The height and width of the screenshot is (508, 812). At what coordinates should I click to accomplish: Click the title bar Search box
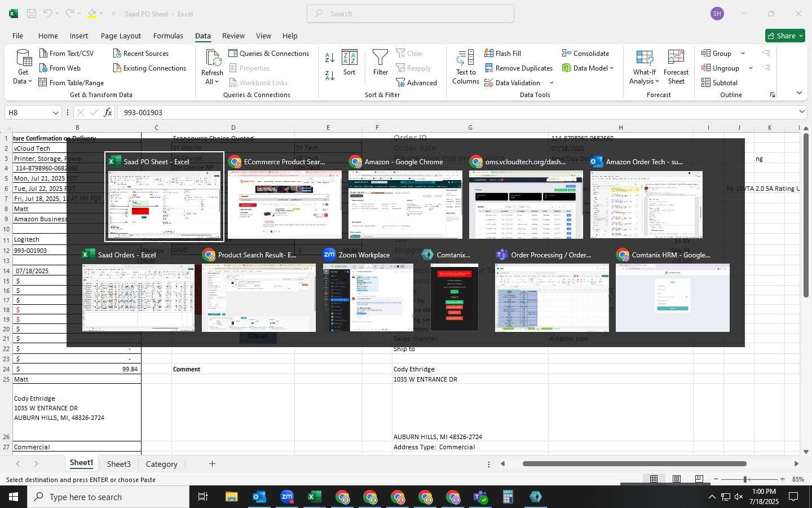click(x=411, y=14)
